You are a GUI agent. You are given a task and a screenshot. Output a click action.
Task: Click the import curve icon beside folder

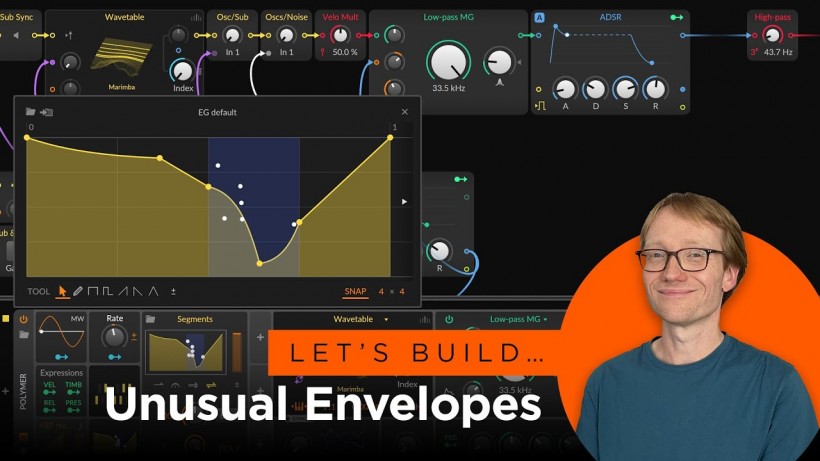click(x=47, y=112)
